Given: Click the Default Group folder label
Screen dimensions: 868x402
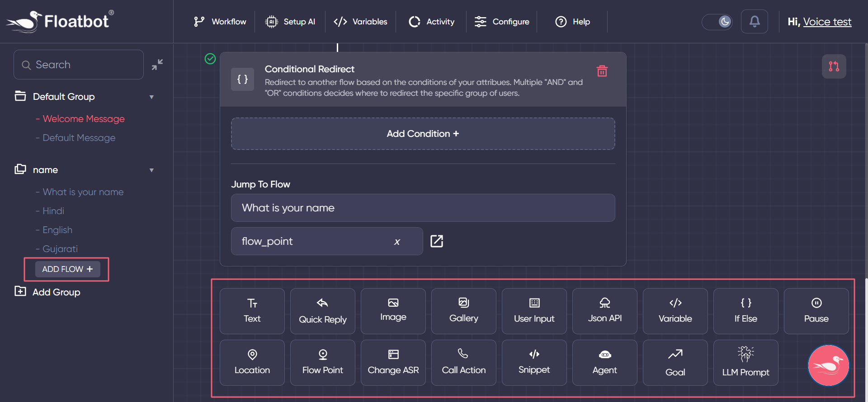Looking at the screenshot, I should (64, 97).
